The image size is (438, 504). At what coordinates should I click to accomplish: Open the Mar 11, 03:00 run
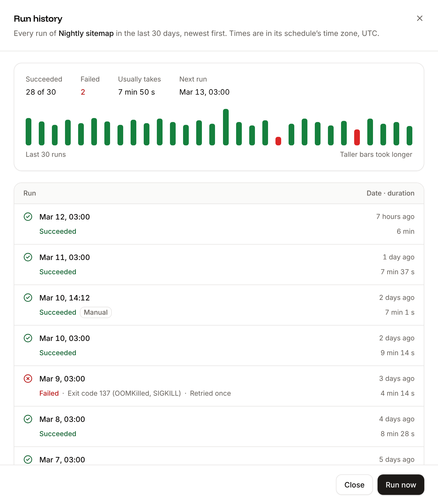(x=219, y=265)
